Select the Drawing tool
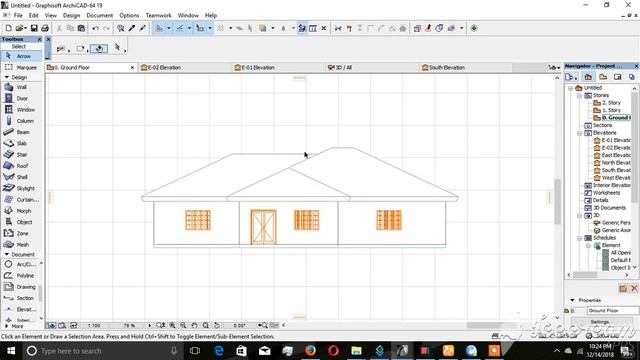The height and width of the screenshot is (360, 640). [x=20, y=287]
